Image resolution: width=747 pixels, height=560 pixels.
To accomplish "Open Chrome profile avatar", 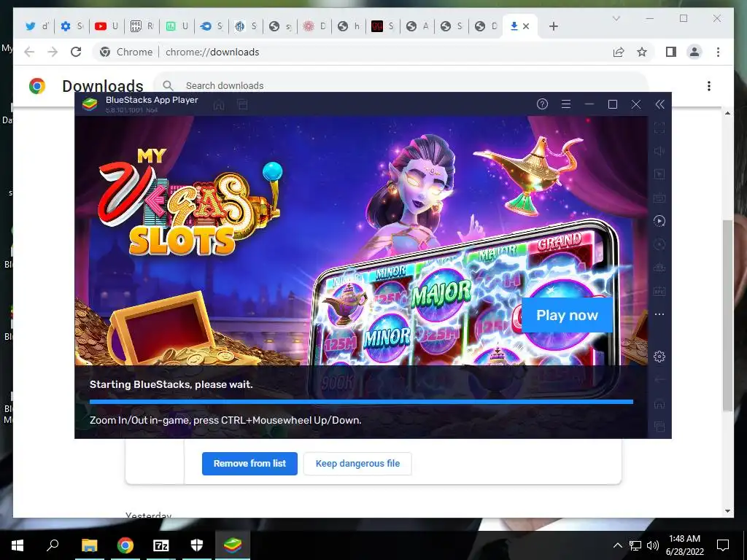I will tap(694, 52).
